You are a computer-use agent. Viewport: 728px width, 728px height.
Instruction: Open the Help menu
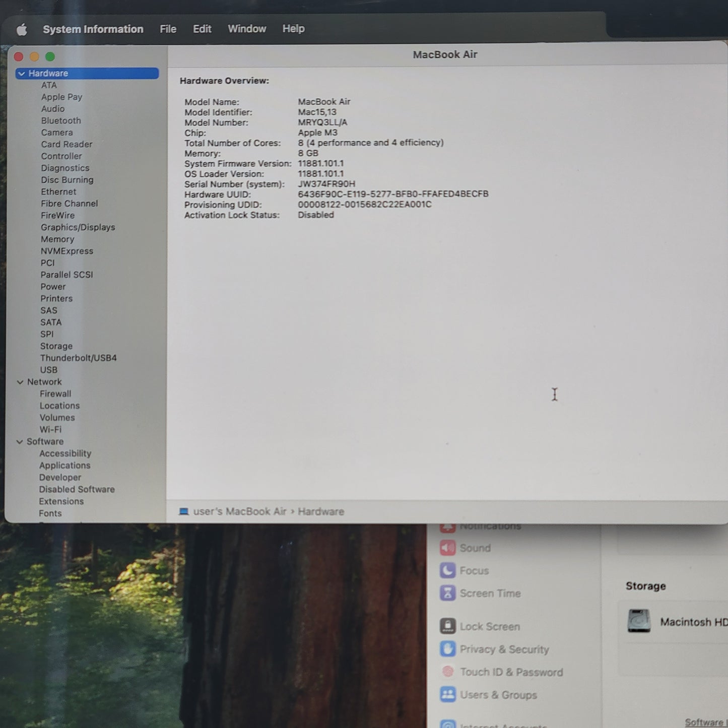click(x=293, y=29)
